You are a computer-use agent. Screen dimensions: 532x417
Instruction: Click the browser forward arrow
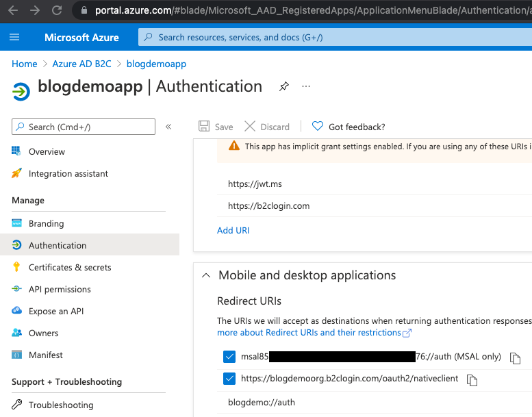click(35, 10)
